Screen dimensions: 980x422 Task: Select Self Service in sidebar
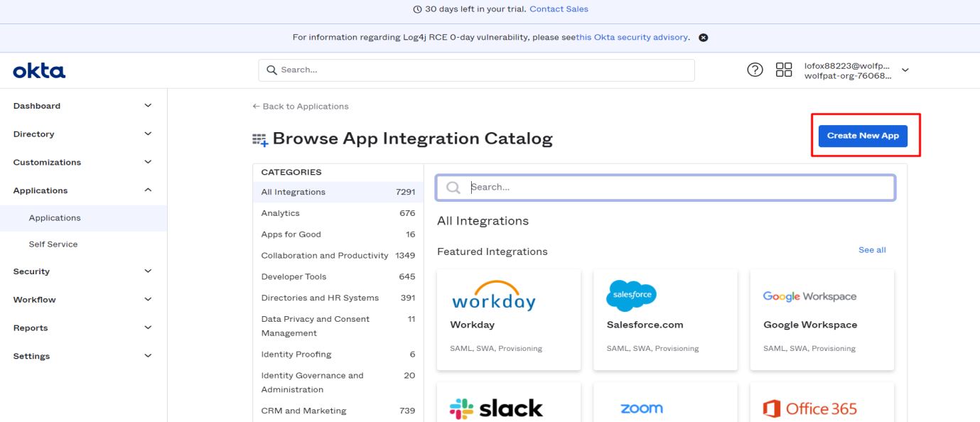click(83, 244)
